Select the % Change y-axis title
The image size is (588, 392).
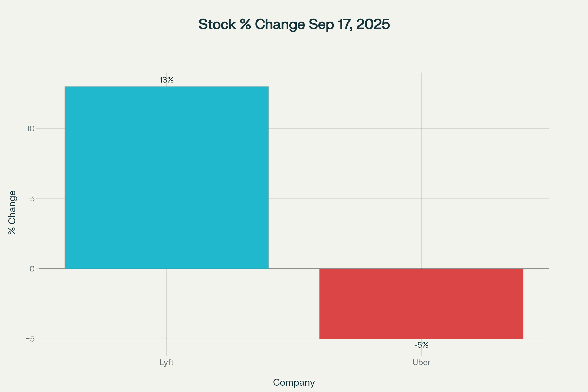tap(12, 212)
